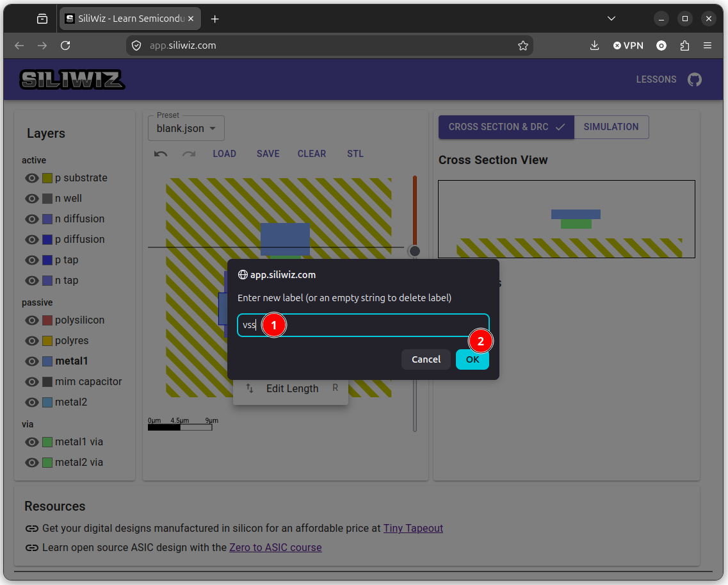
Task: Switch to the SIMULATION tab
Action: pos(611,127)
